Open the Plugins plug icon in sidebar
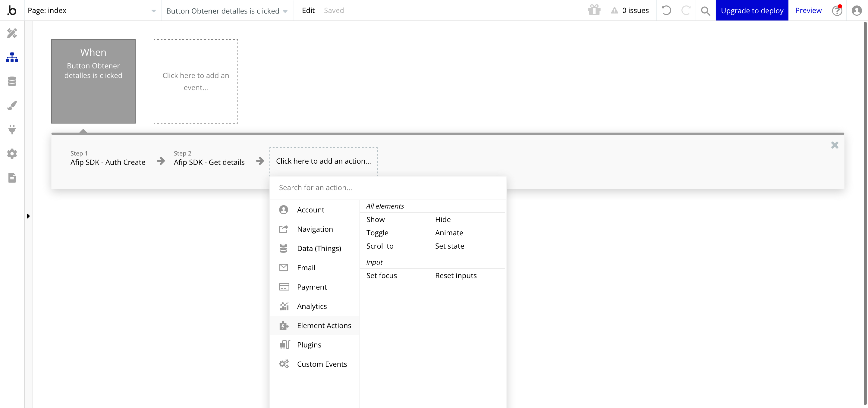The height and width of the screenshot is (408, 868). [12, 129]
